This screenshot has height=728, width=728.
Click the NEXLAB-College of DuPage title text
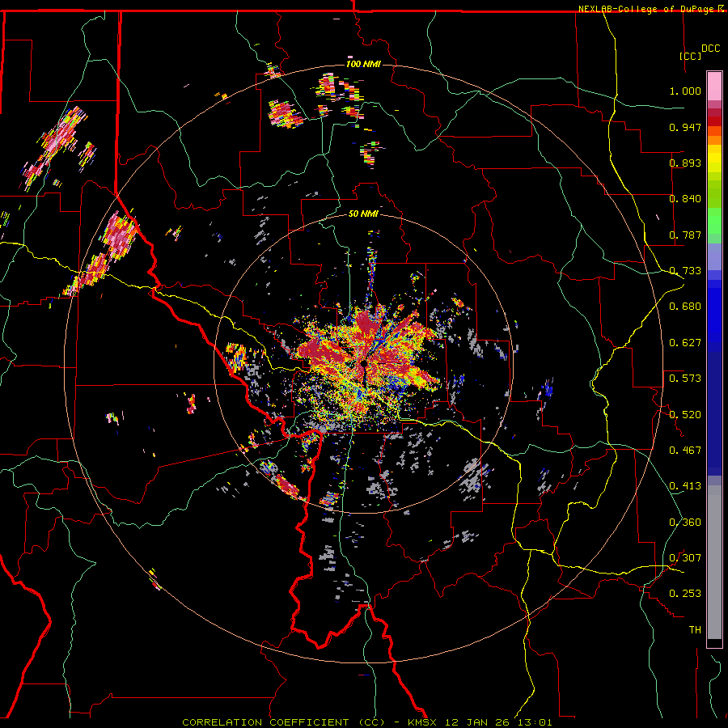647,9
